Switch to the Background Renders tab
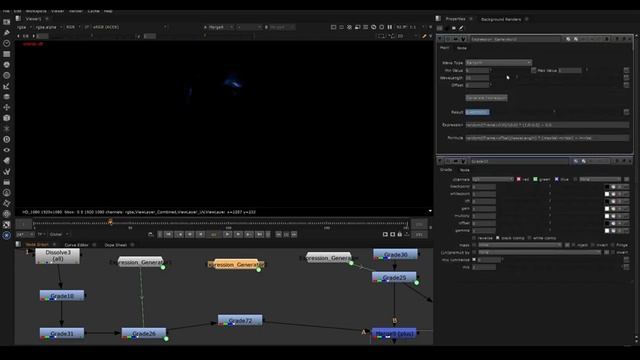This screenshot has width=640, height=360. [501, 19]
